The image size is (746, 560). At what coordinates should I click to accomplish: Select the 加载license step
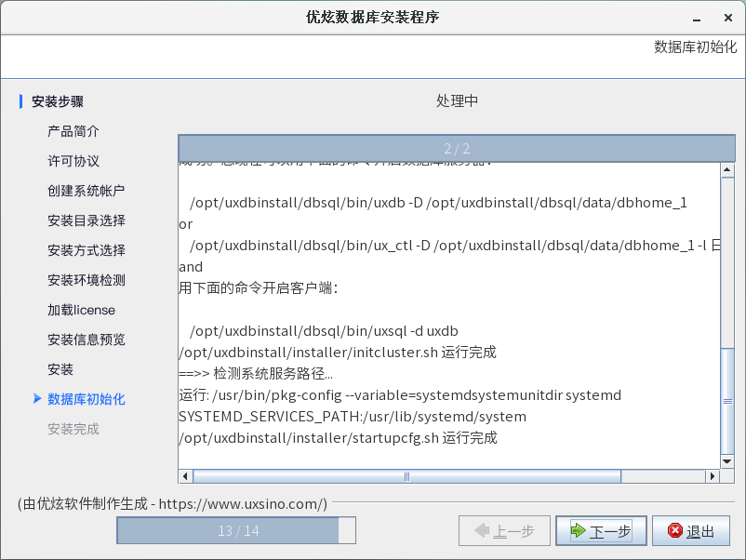[x=82, y=310]
